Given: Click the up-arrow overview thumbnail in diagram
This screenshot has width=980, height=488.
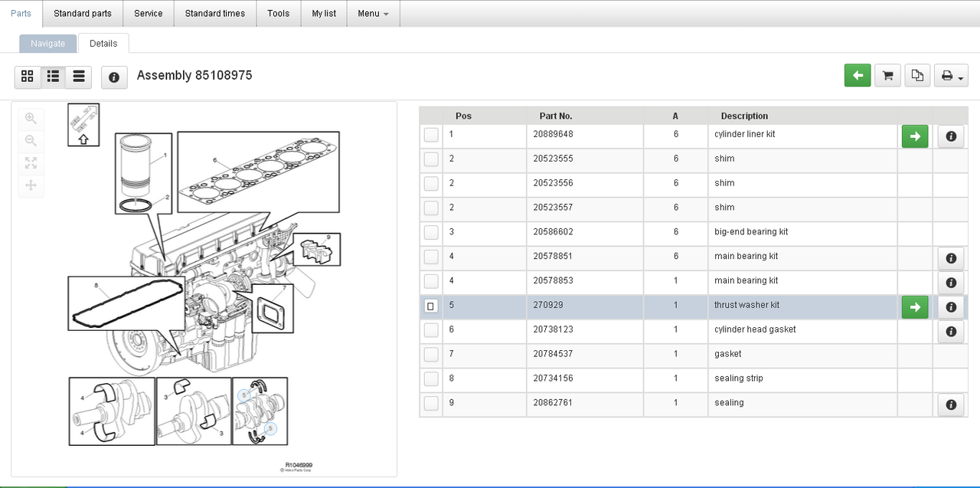Looking at the screenshot, I should 83,125.
